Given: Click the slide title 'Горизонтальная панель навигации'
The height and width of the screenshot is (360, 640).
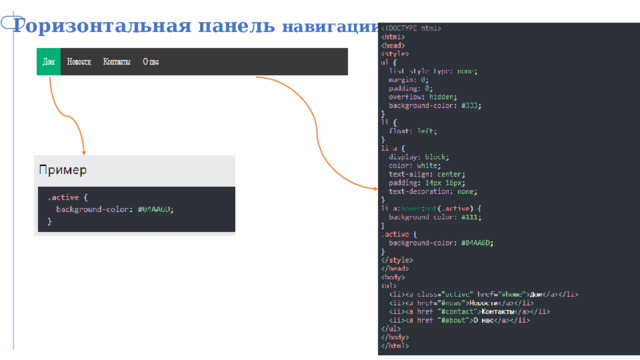Looking at the screenshot, I should coord(196,26).
